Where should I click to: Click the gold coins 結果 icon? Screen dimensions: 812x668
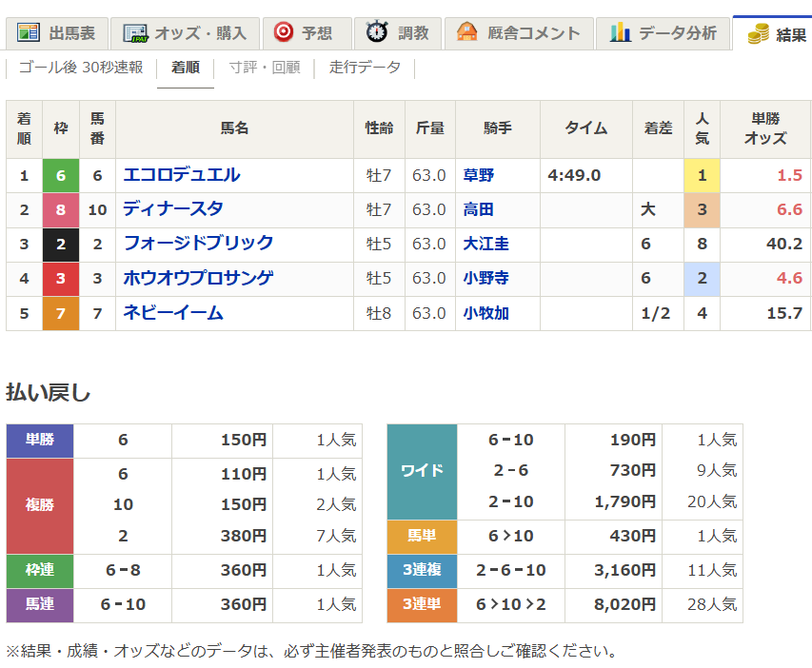point(758,34)
